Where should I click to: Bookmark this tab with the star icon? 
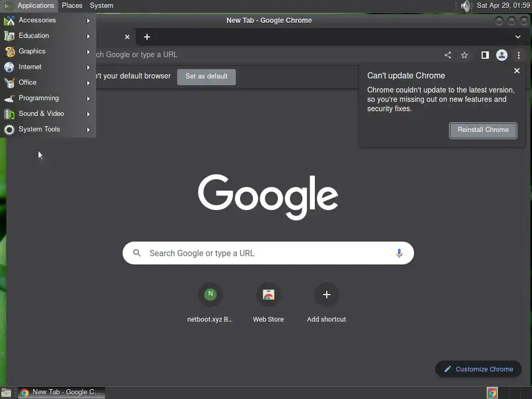click(x=464, y=55)
